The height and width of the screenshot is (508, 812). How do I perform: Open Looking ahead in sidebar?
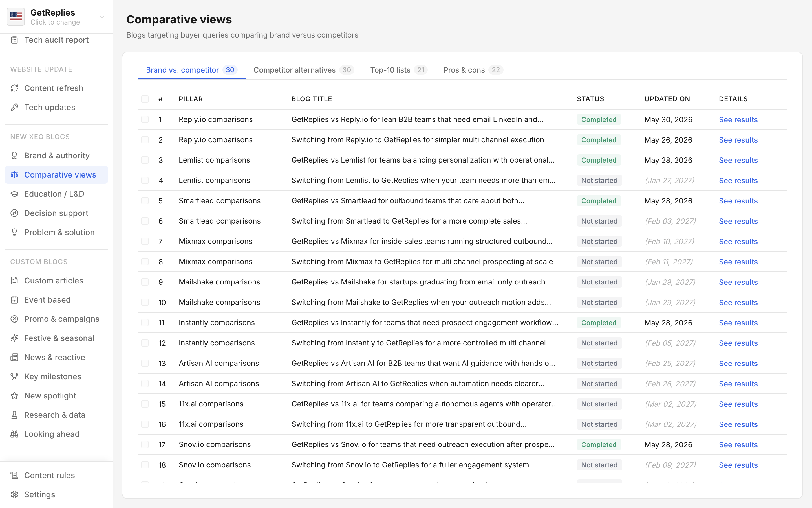pos(56,434)
